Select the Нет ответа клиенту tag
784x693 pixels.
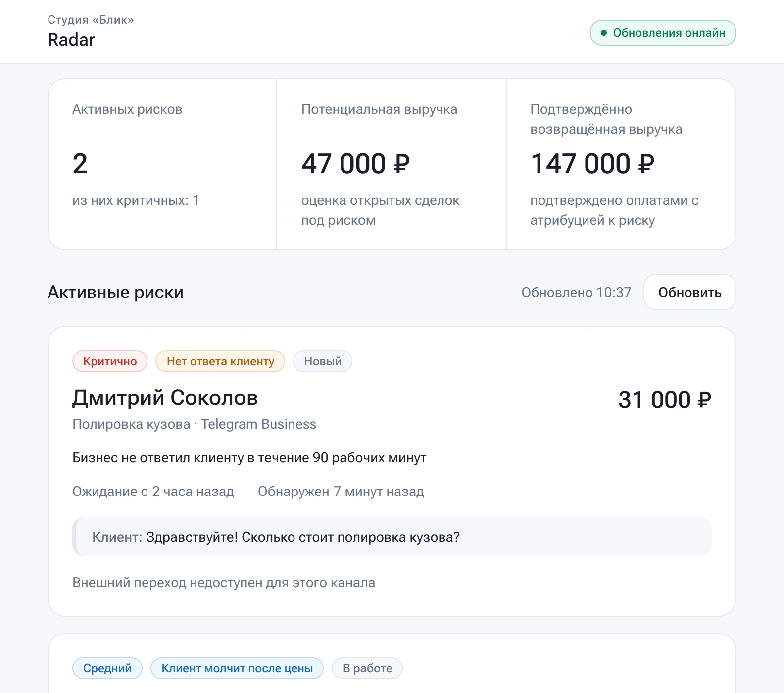(220, 361)
